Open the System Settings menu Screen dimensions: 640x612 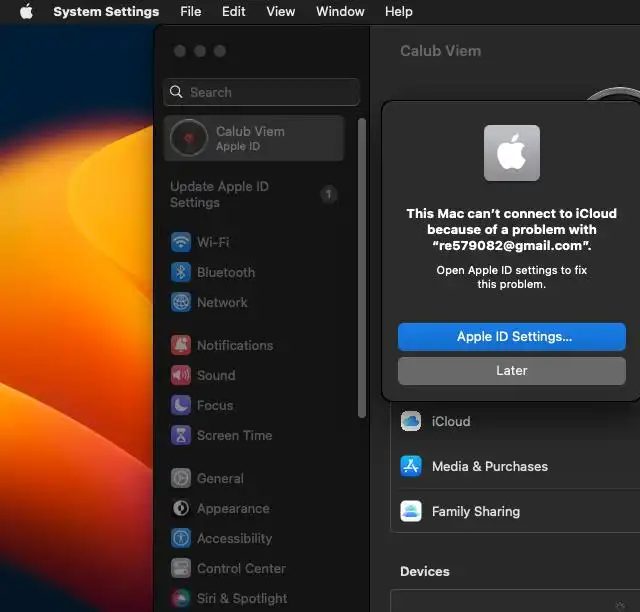[x=106, y=11]
